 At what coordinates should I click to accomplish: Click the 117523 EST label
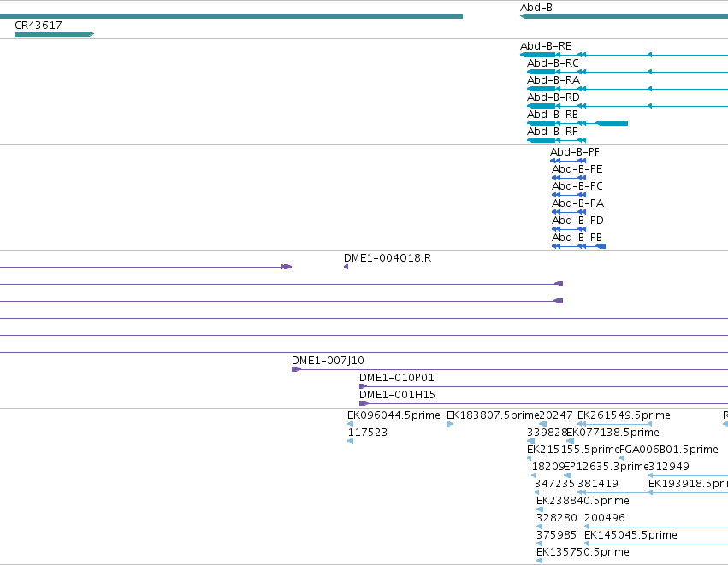367,433
